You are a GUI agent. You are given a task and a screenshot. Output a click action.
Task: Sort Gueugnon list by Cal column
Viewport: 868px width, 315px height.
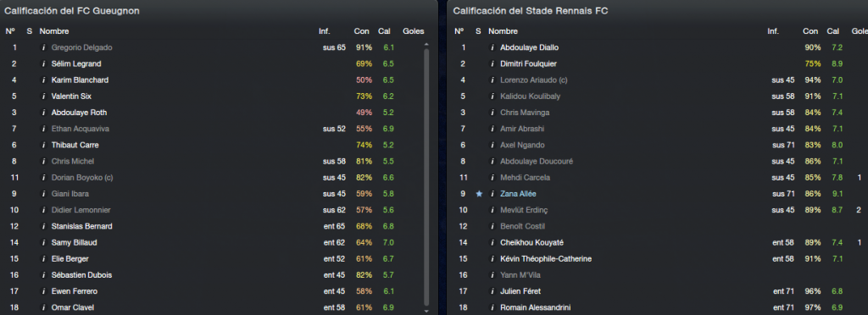point(384,31)
